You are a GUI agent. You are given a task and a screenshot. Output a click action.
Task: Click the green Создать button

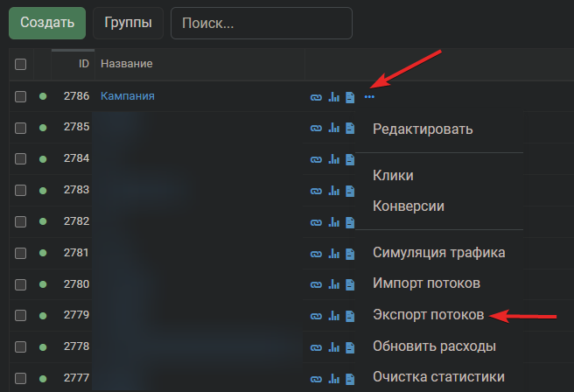pos(47,23)
